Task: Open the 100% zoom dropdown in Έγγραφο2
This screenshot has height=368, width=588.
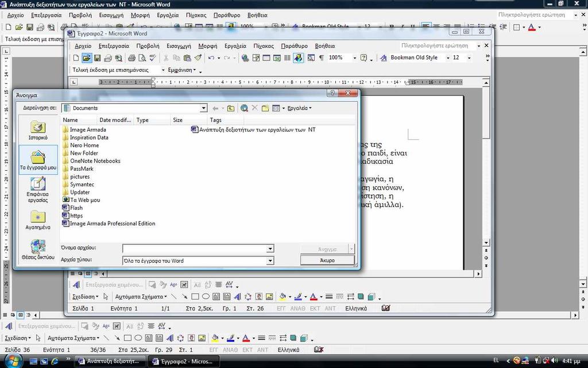Action: (x=354, y=58)
